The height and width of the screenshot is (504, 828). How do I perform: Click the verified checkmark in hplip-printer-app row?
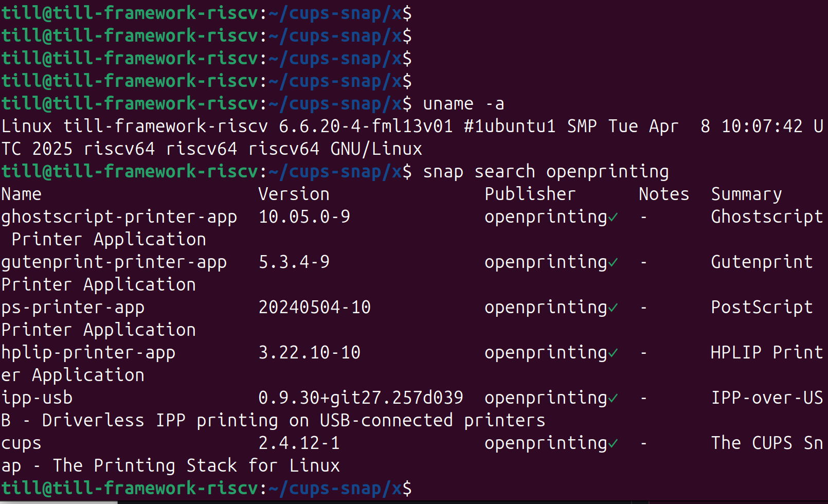click(613, 353)
